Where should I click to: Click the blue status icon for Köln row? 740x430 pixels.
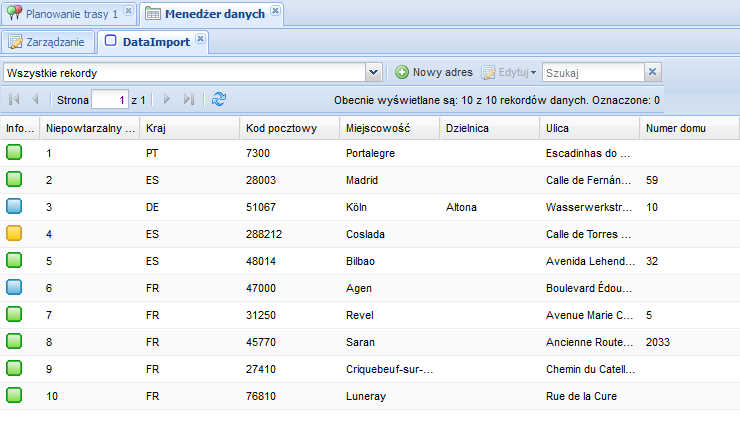pyautogui.click(x=14, y=207)
